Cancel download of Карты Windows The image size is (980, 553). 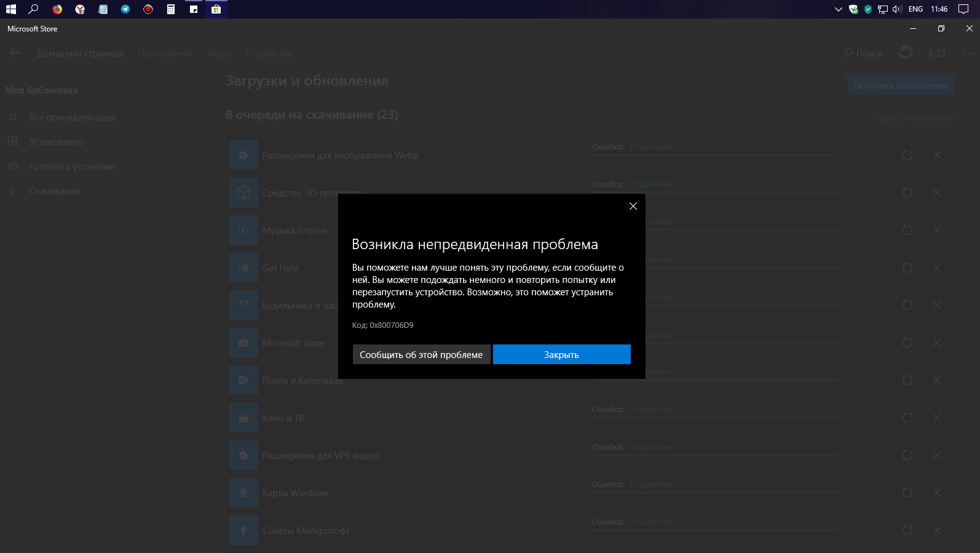click(937, 493)
